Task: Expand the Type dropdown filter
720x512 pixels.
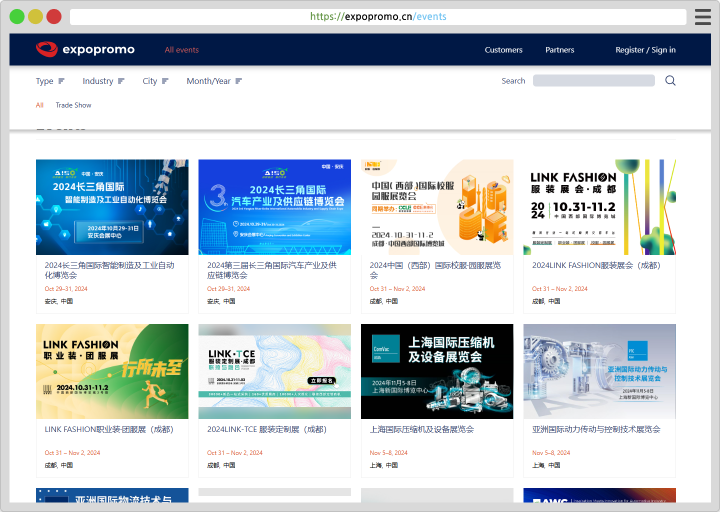Action: pyautogui.click(x=45, y=81)
